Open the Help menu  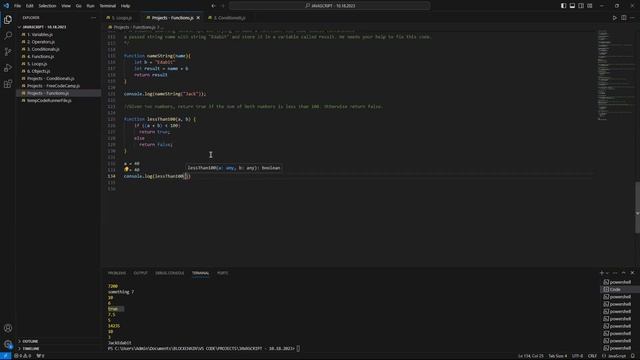[125, 6]
